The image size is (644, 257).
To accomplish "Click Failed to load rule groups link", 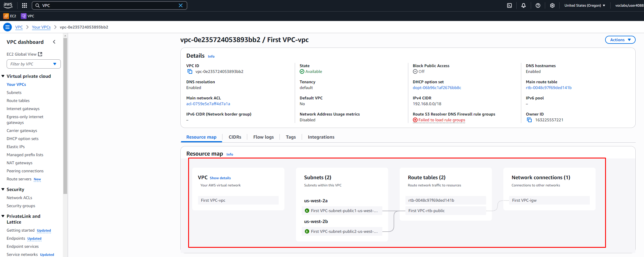I will (442, 120).
